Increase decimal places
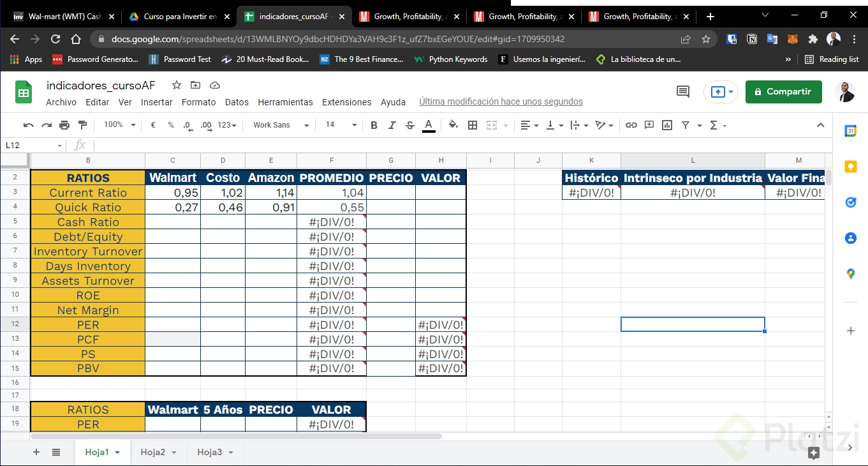 pyautogui.click(x=206, y=125)
